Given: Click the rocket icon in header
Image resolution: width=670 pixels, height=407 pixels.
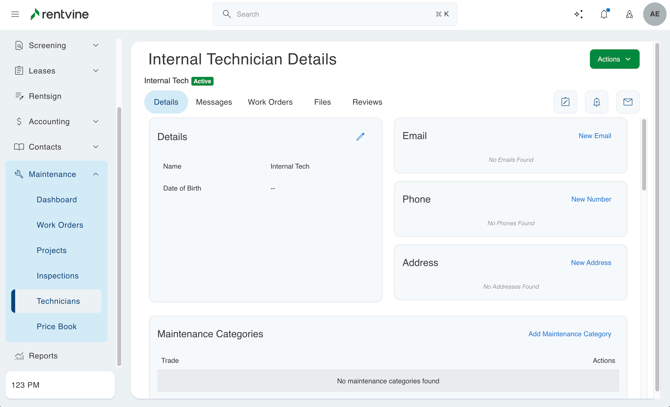Looking at the screenshot, I should 629,14.
